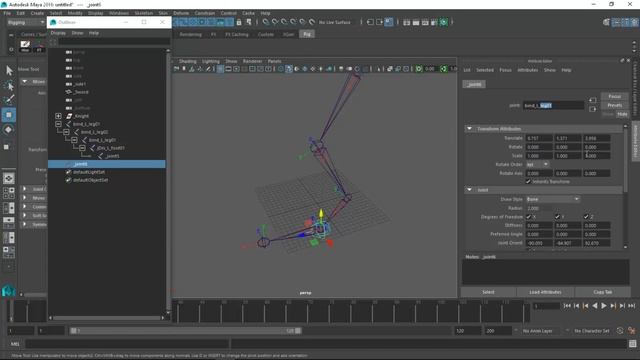Collapse bind_L_leg02 node in Outliner

(x=66, y=132)
